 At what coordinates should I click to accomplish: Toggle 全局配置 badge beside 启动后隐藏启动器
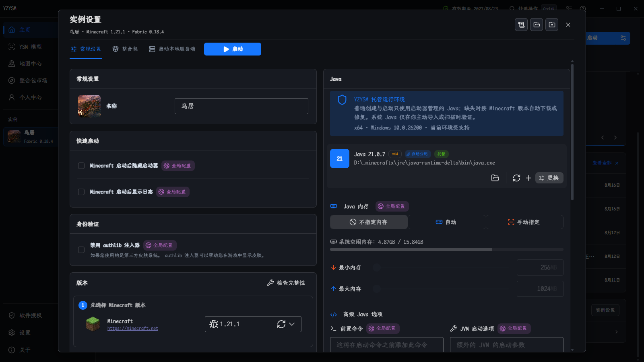178,166
